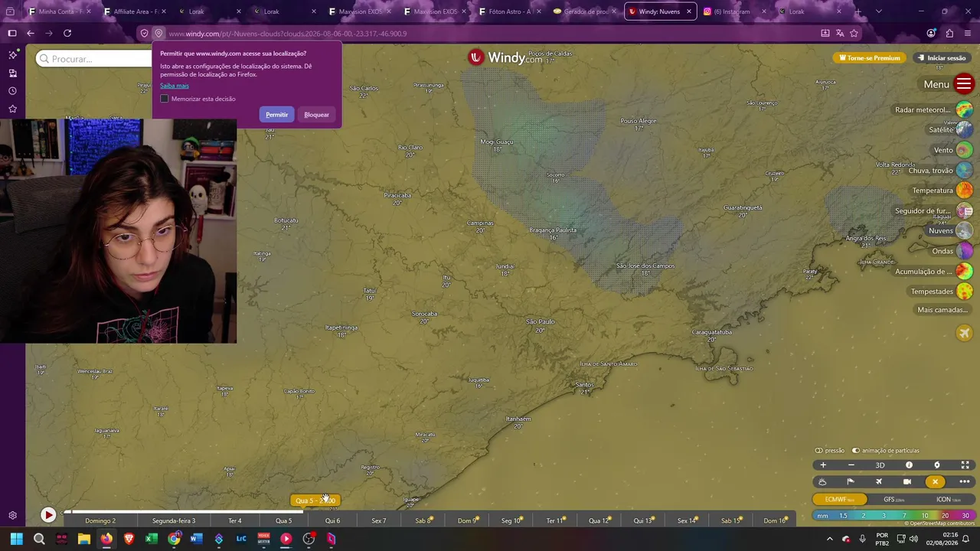The width and height of the screenshot is (980, 551).
Task: Open the Windows Start menu
Action: tap(16, 539)
